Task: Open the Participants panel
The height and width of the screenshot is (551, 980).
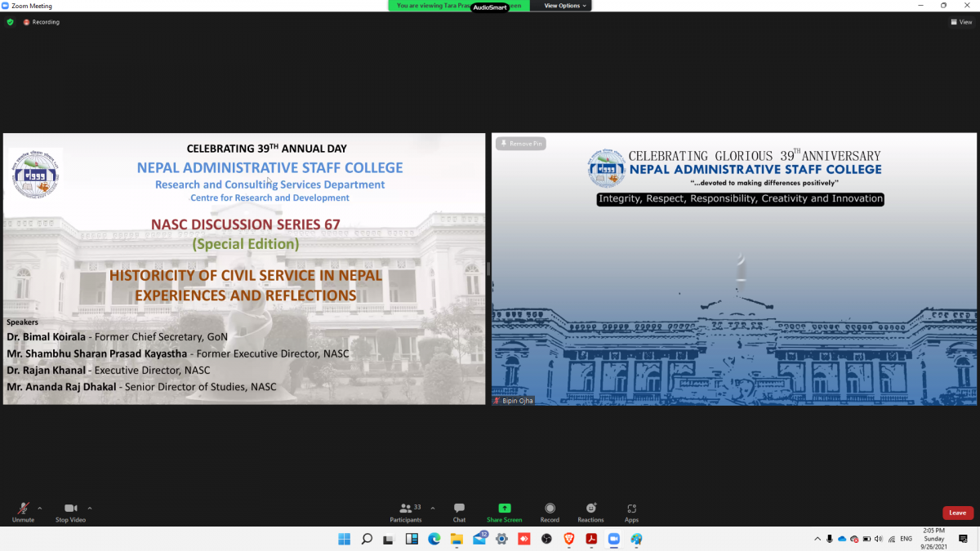Action: click(406, 512)
